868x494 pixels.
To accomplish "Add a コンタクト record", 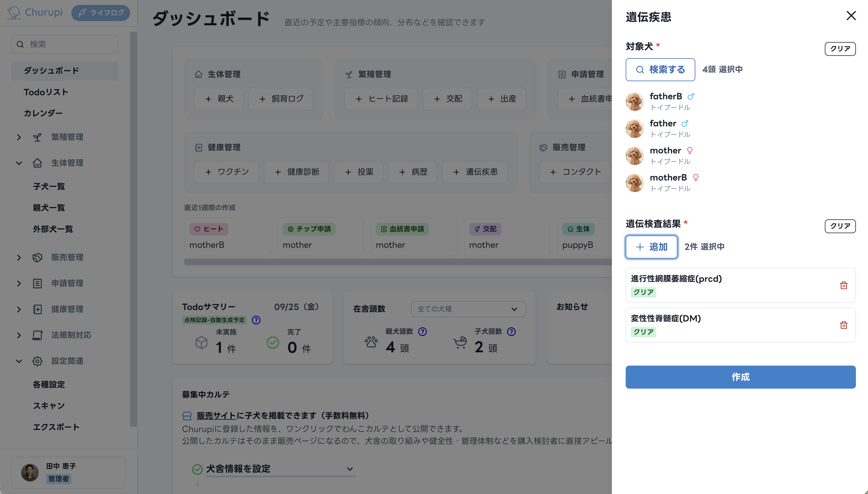I will point(575,172).
